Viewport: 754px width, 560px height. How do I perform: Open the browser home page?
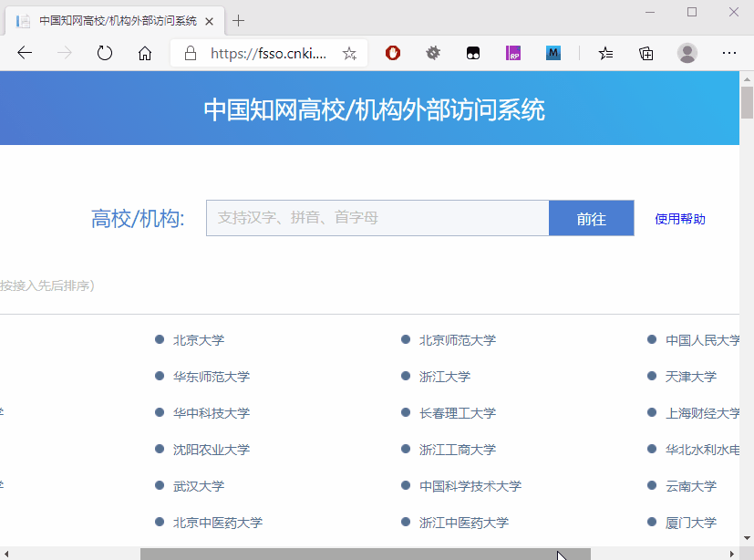point(145,53)
